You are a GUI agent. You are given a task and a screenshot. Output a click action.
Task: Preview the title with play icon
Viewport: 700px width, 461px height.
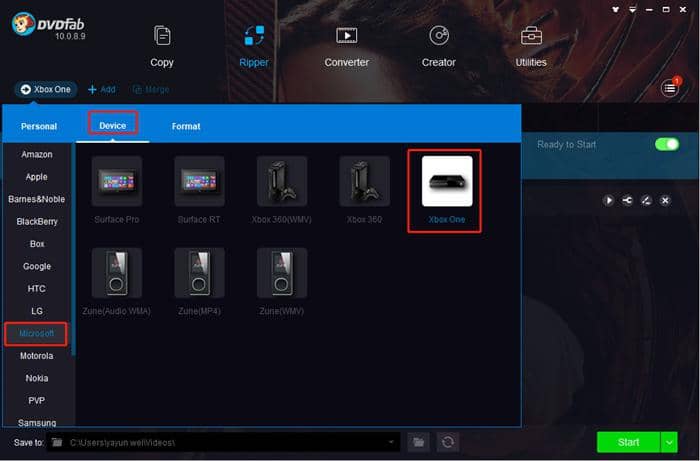[608, 200]
